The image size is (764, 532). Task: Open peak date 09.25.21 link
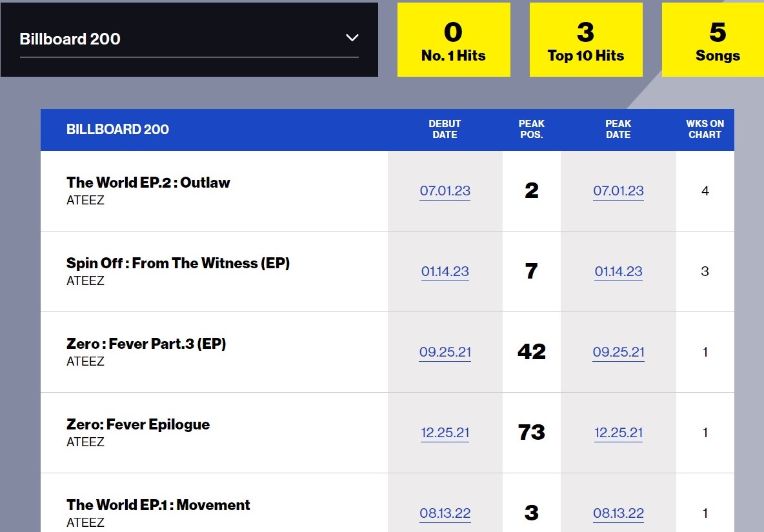pos(618,352)
